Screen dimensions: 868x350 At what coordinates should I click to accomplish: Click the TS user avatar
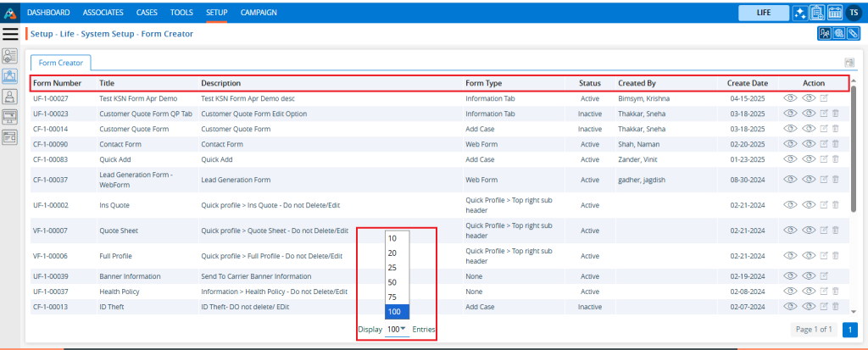coord(854,13)
